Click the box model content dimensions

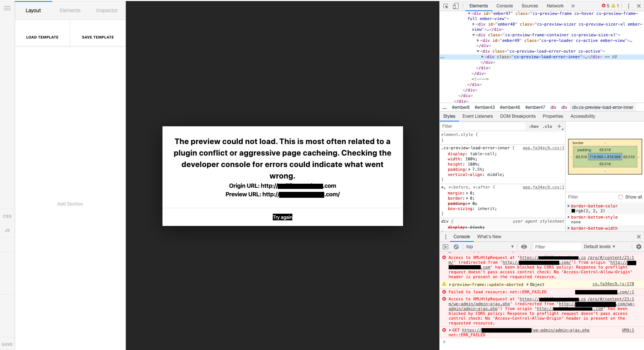tap(605, 157)
